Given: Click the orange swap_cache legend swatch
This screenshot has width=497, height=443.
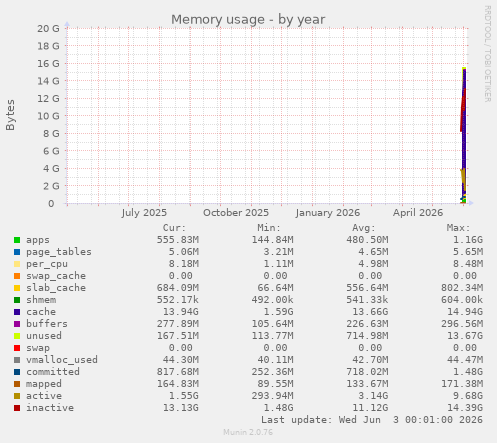Looking at the screenshot, I should click(x=17, y=276).
